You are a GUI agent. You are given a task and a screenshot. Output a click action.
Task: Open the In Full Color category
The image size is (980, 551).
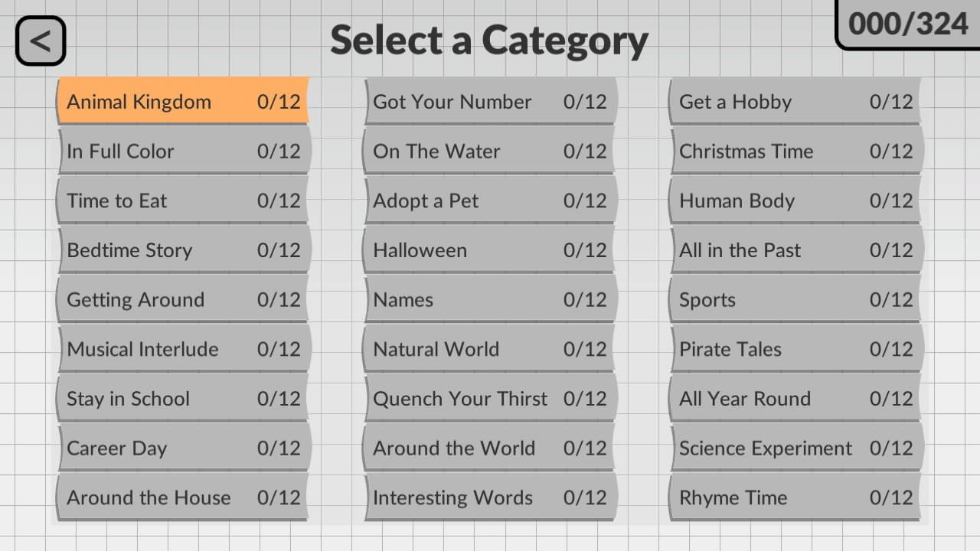coord(183,152)
